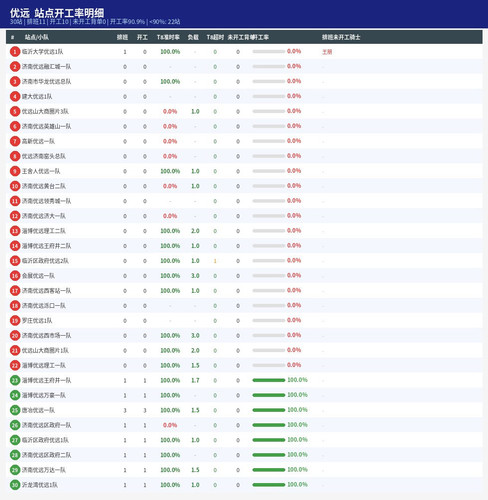Screen dimensions: 488x500
Task: Click the green rank badge number 23
Action: 15,380
